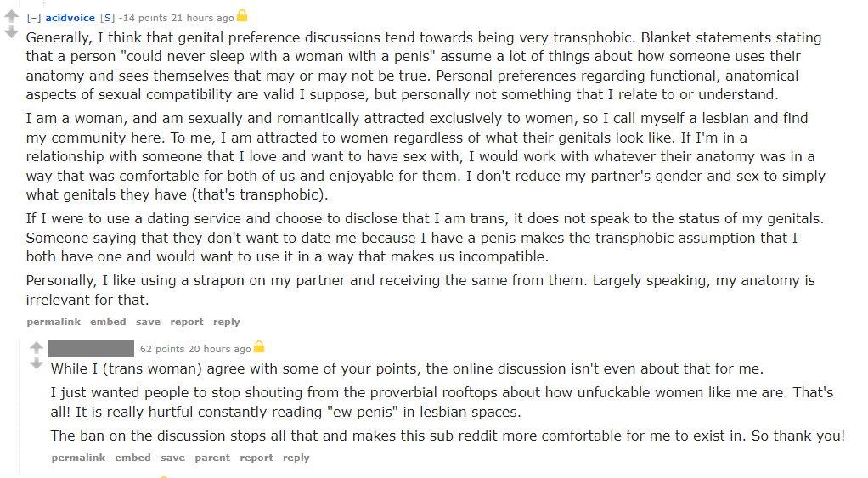Click lock icon next to '21 hours ago'
The width and height of the screenshot is (868, 478).
point(242,16)
